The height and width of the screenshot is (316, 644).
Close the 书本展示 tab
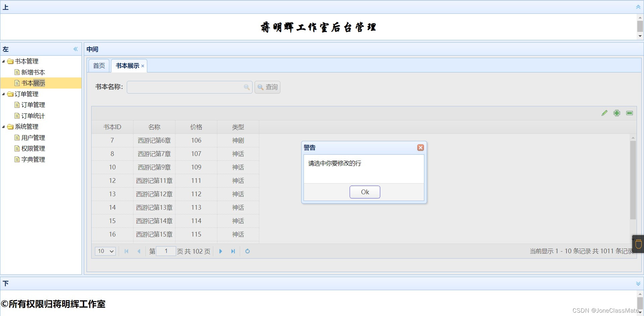click(x=143, y=66)
